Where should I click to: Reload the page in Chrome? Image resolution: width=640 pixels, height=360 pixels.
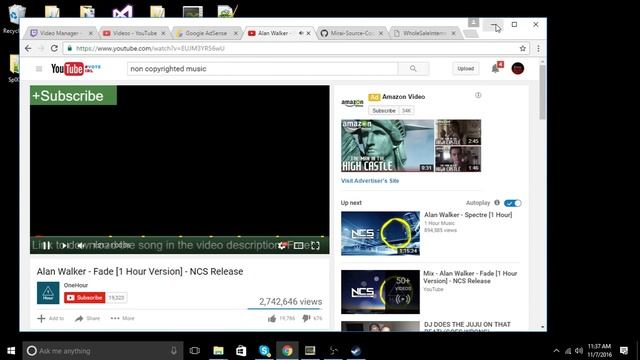[54, 48]
